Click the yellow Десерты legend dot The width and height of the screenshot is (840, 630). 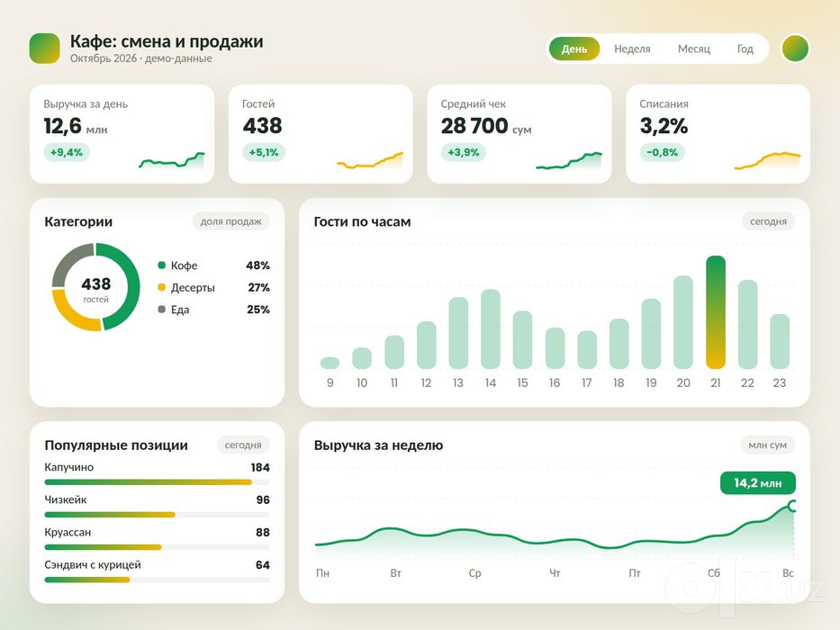pyautogui.click(x=162, y=287)
